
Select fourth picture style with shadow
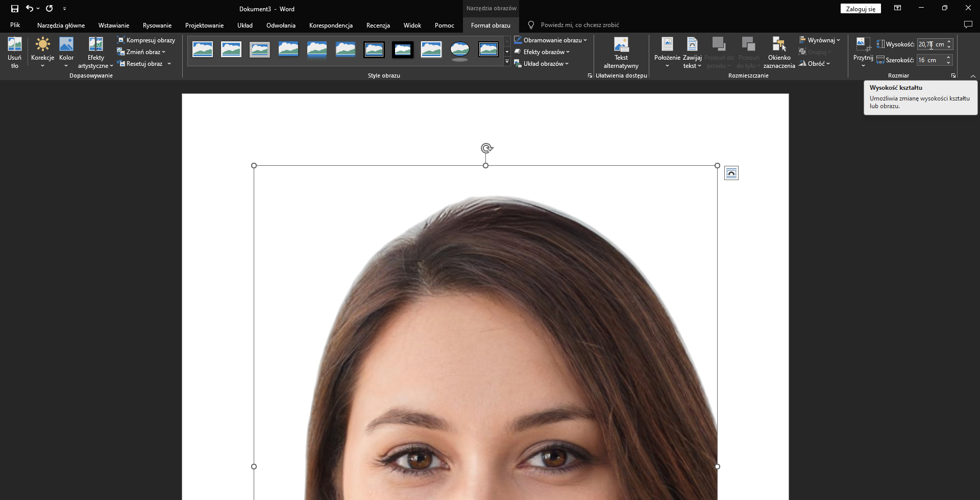click(x=288, y=49)
